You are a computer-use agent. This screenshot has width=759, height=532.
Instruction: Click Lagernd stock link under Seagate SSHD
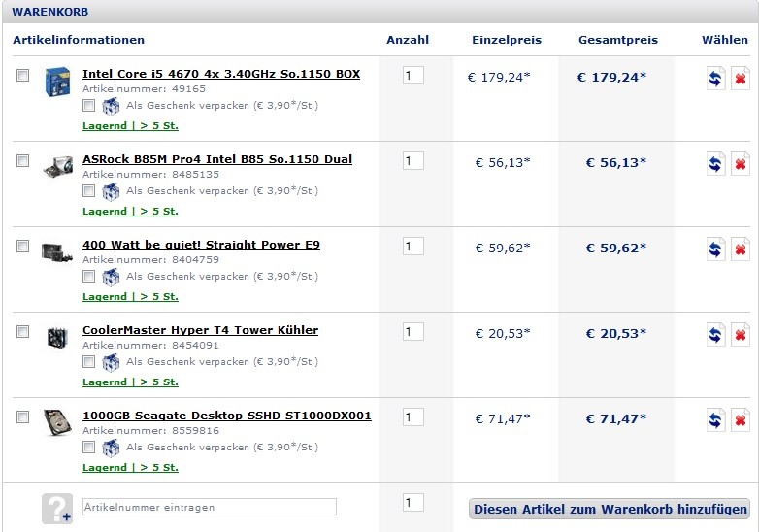point(130,468)
